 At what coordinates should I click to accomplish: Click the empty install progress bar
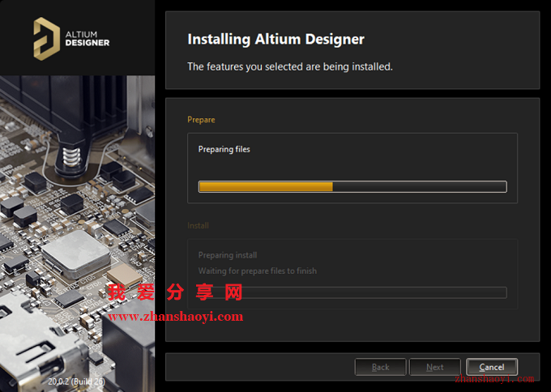pyautogui.click(x=352, y=292)
